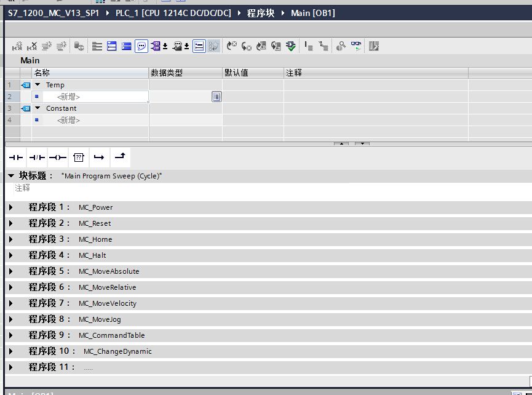
Task: Click the absolute/symbolic operands icon
Action: point(155,46)
